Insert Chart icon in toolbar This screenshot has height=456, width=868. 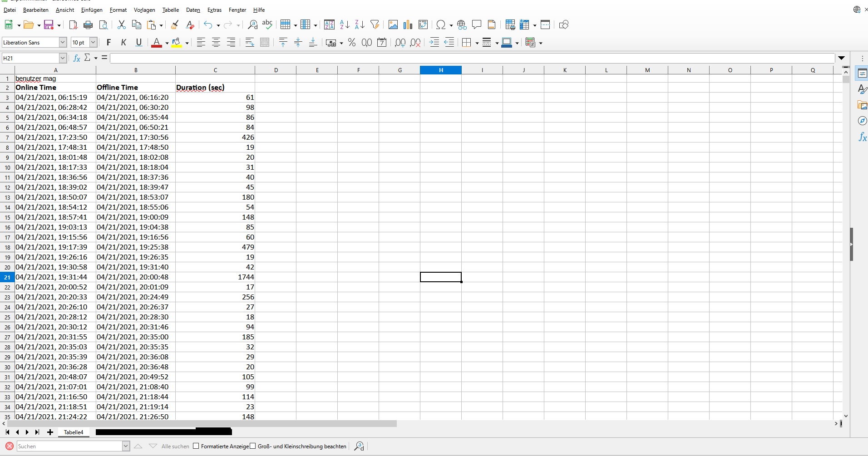pos(408,25)
